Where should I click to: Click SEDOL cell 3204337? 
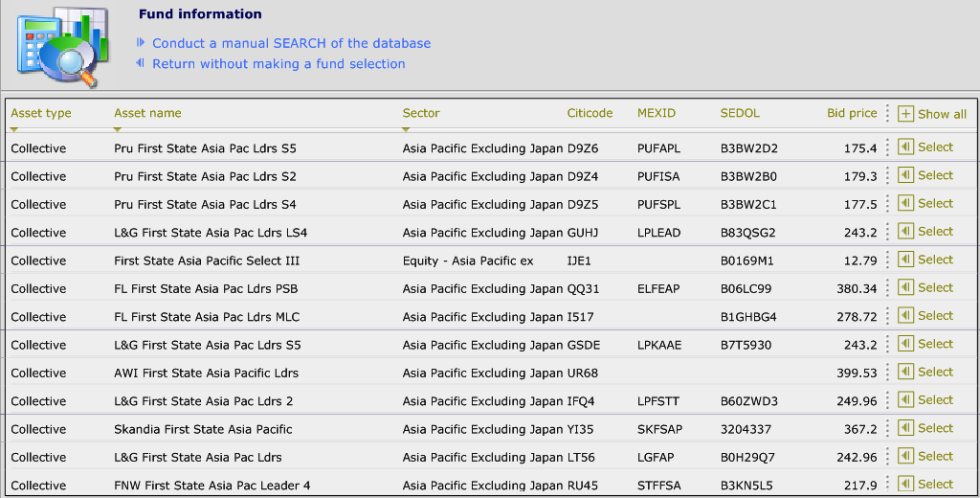pos(746,429)
